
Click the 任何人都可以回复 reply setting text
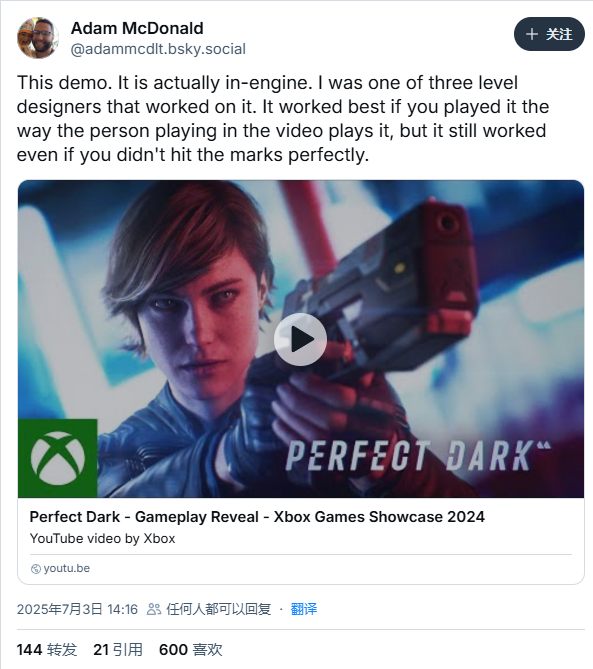pos(218,609)
